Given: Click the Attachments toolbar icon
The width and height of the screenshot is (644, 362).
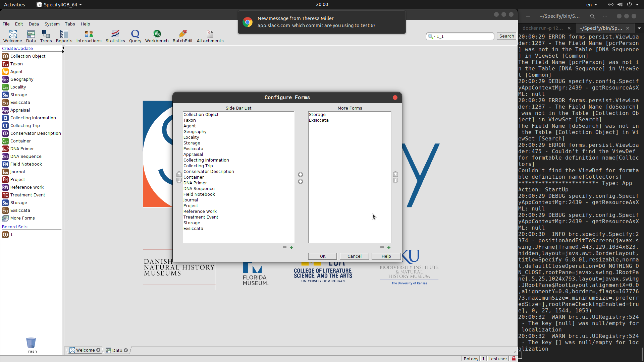Looking at the screenshot, I should tap(210, 36).
